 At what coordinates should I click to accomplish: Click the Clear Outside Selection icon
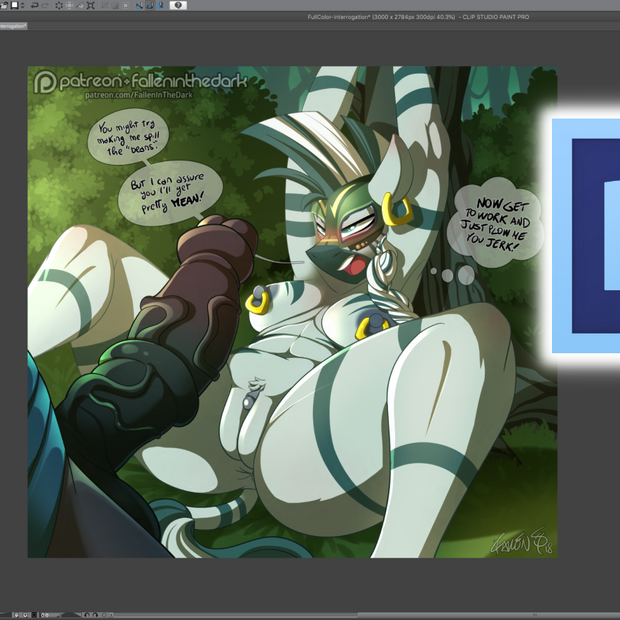[x=69, y=5]
